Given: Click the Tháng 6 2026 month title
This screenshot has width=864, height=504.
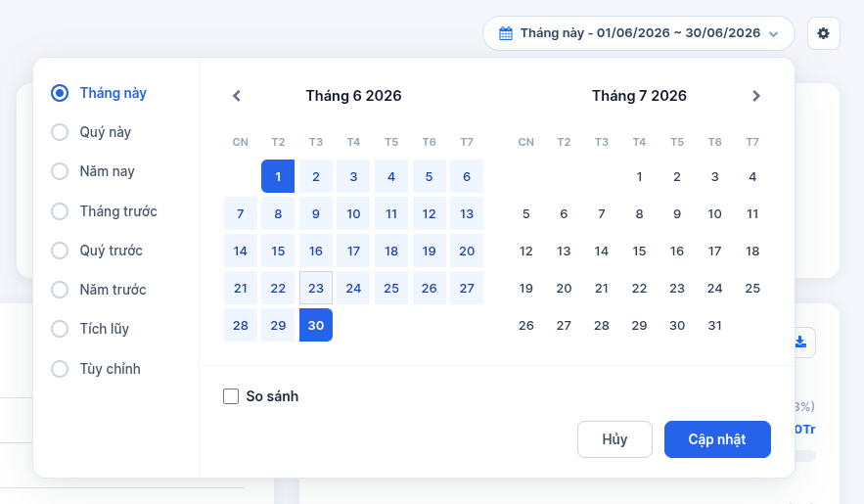Looking at the screenshot, I should [x=354, y=96].
